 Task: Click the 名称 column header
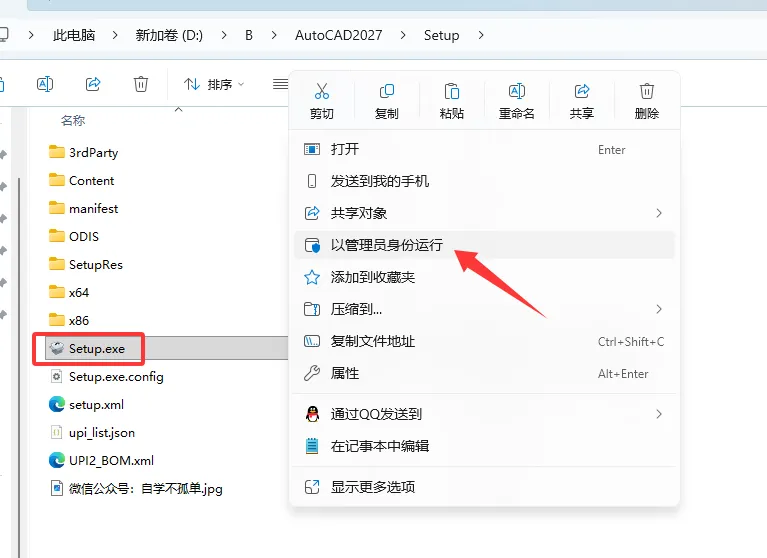[73, 120]
